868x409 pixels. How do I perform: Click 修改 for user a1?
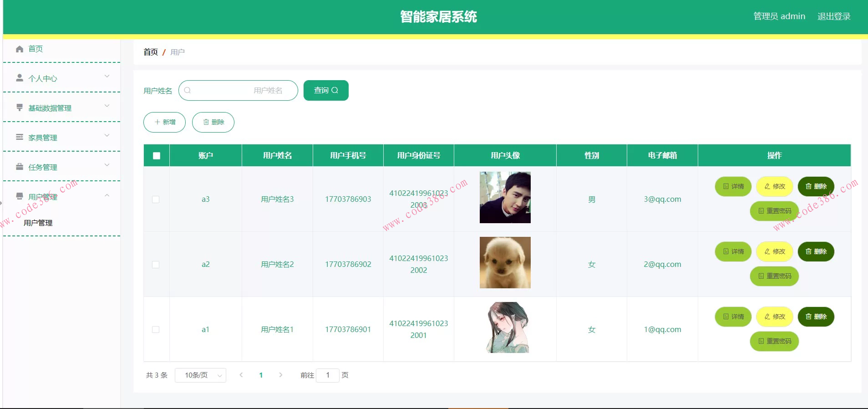click(775, 317)
